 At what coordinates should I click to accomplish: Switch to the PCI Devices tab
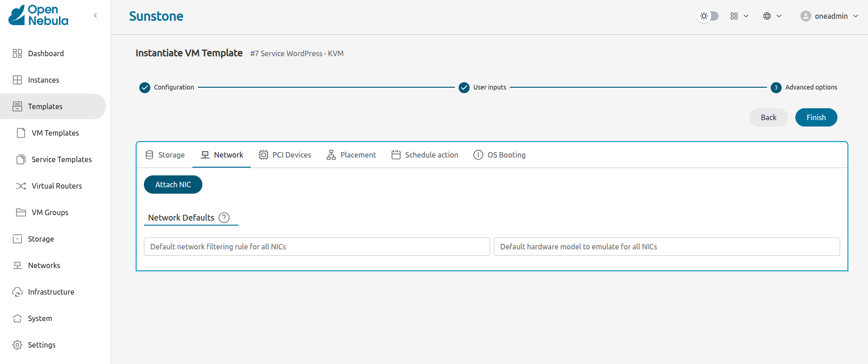[x=285, y=155]
